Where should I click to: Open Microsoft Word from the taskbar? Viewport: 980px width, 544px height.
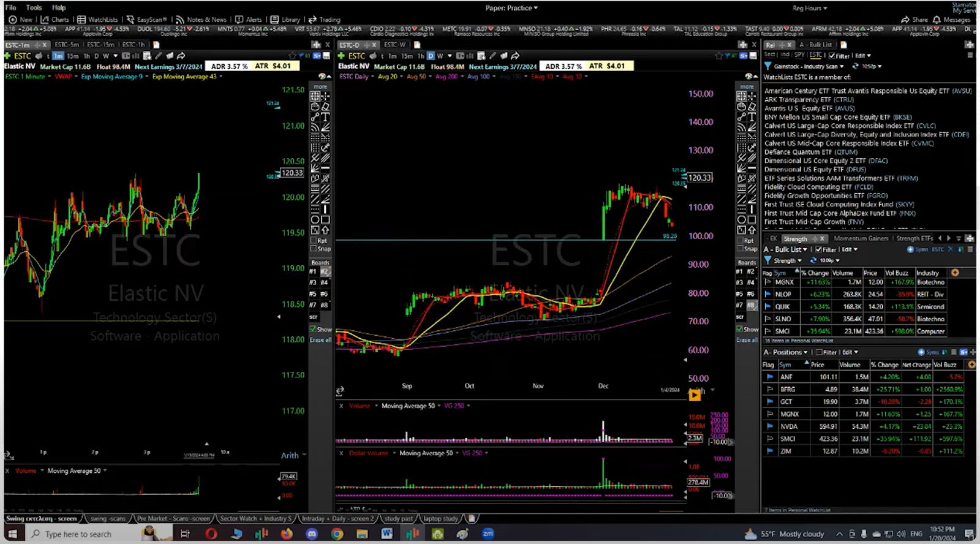coord(386,534)
